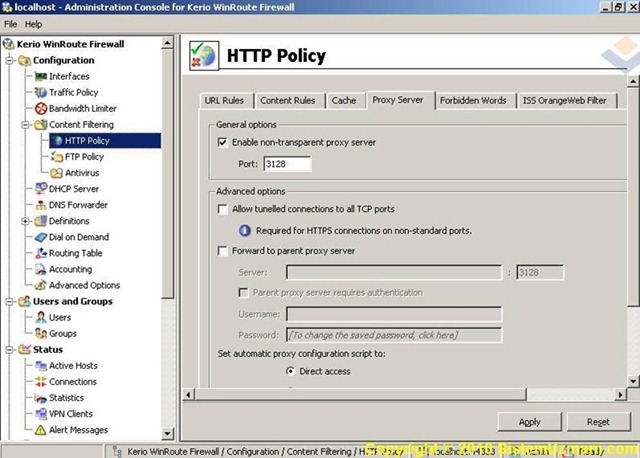640x458 pixels.
Task: Click the Password field
Action: tap(394, 335)
